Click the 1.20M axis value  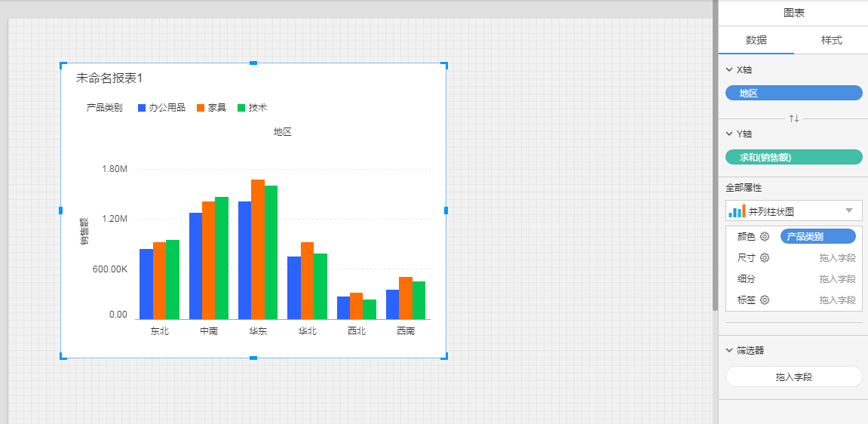click(x=115, y=220)
